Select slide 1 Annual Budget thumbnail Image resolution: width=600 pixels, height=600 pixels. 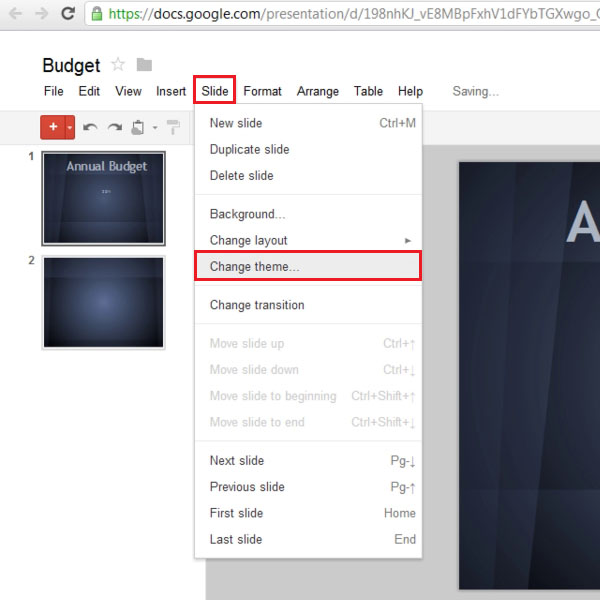103,199
